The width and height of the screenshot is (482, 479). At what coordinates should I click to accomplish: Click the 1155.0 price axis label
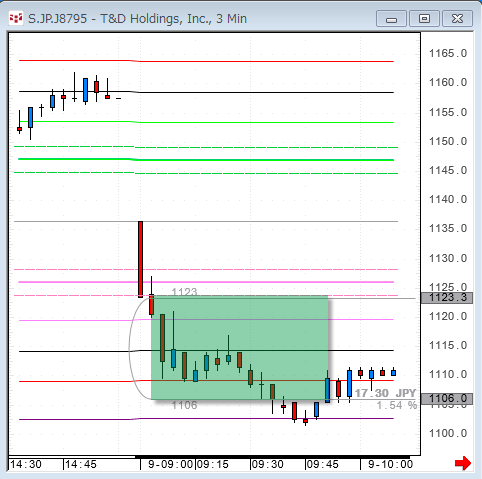click(448, 112)
